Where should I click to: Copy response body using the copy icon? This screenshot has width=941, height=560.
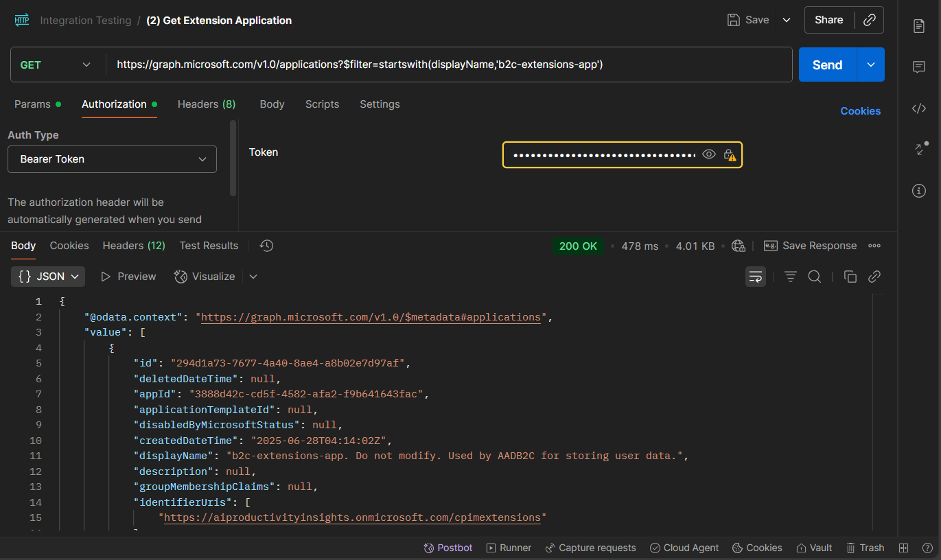(850, 277)
